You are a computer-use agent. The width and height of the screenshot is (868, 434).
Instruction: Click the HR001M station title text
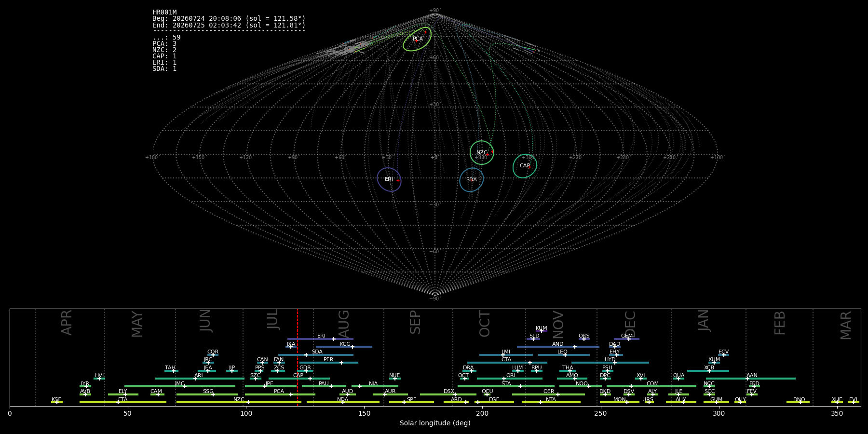tap(164, 13)
